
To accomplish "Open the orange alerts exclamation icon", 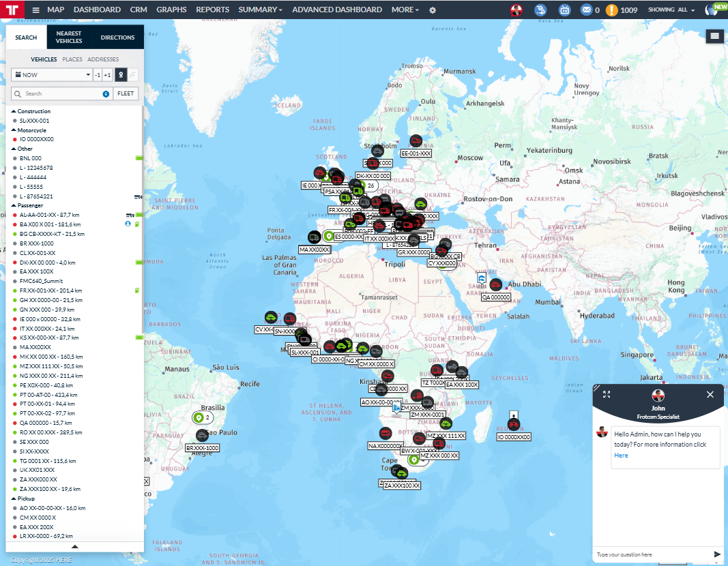I will coord(612,10).
